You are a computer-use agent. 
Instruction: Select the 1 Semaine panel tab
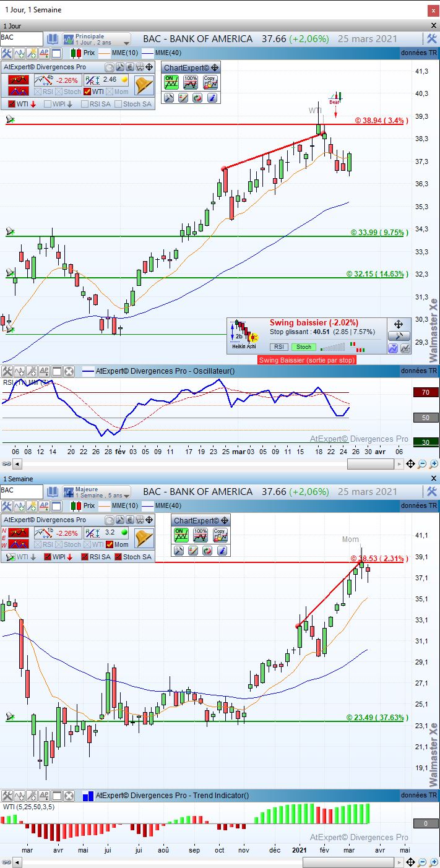[18, 479]
